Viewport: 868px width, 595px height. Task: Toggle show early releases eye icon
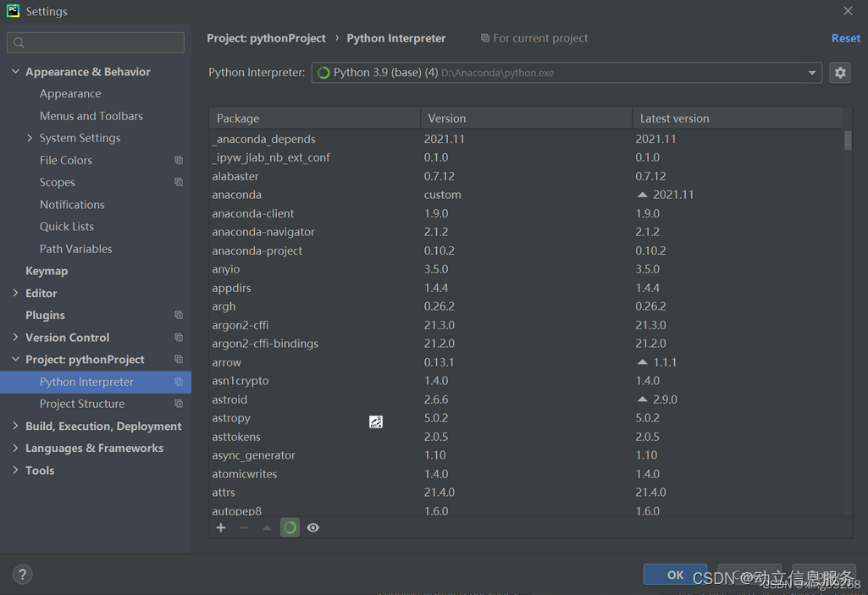(x=312, y=527)
